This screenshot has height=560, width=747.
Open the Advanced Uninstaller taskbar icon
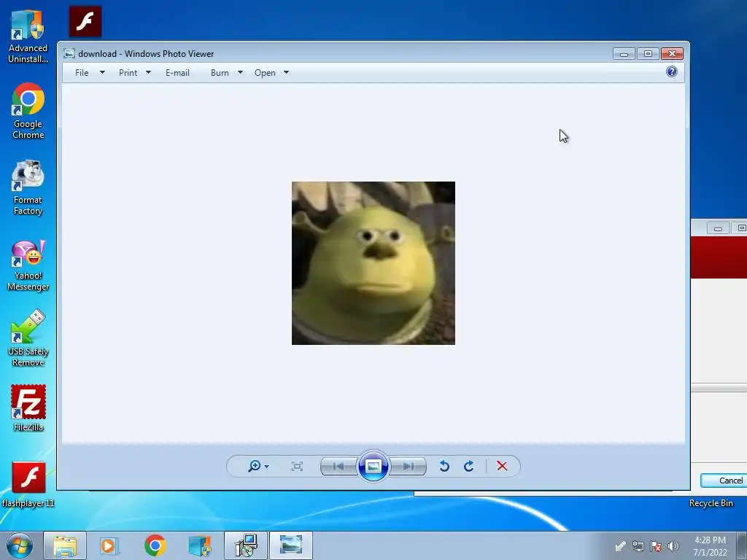coord(200,545)
